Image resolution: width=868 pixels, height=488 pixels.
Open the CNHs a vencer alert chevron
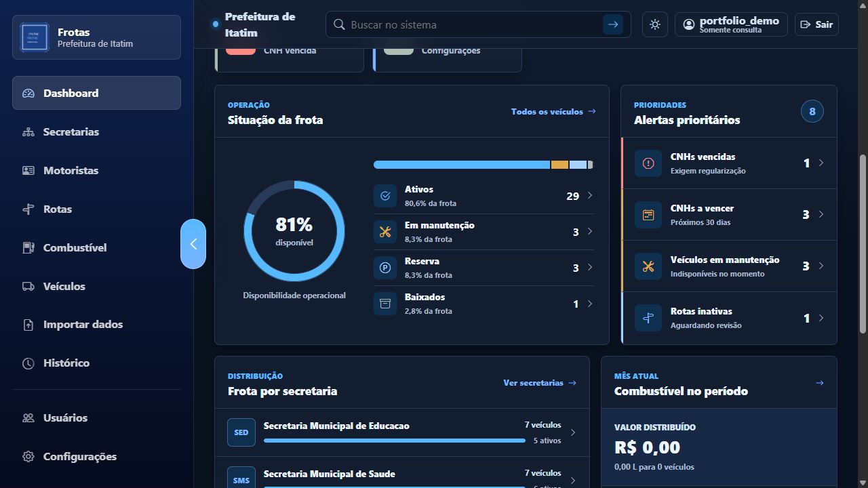[821, 215]
